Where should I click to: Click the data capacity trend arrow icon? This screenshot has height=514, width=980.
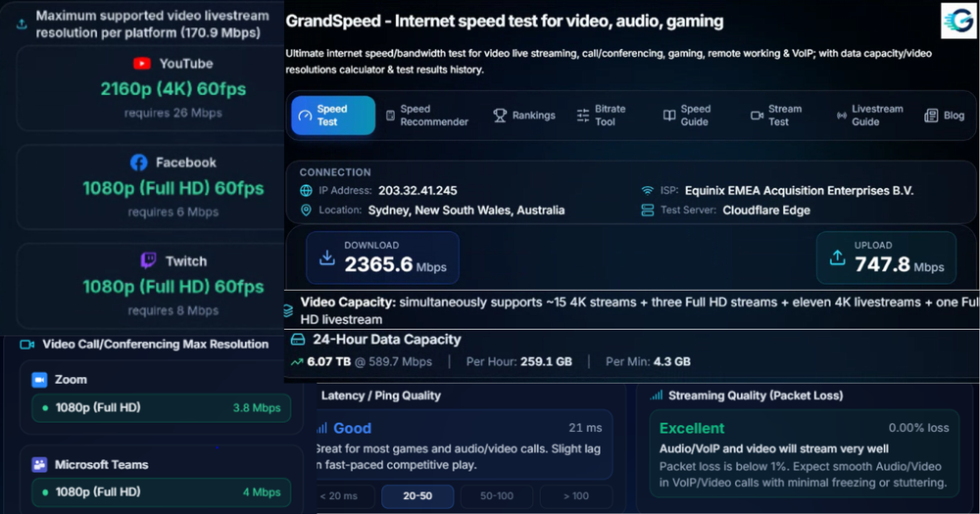pyautogui.click(x=297, y=361)
